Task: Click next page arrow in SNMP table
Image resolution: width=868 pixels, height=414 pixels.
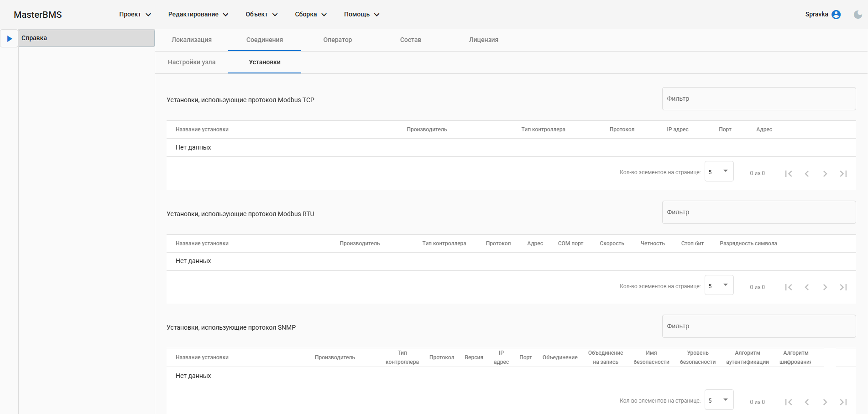Action: coord(825,402)
